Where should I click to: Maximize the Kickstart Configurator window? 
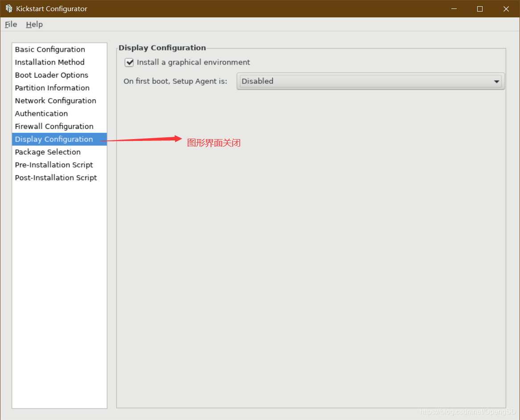pyautogui.click(x=480, y=8)
